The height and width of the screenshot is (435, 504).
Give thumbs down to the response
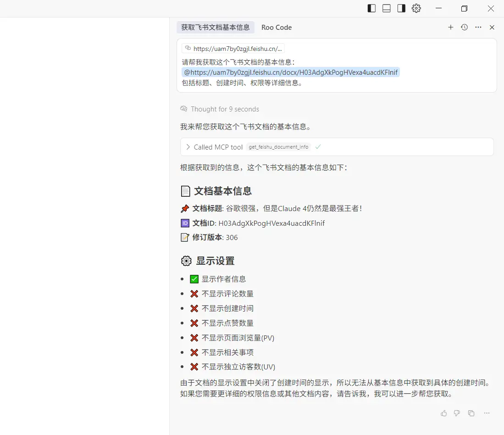(x=457, y=413)
